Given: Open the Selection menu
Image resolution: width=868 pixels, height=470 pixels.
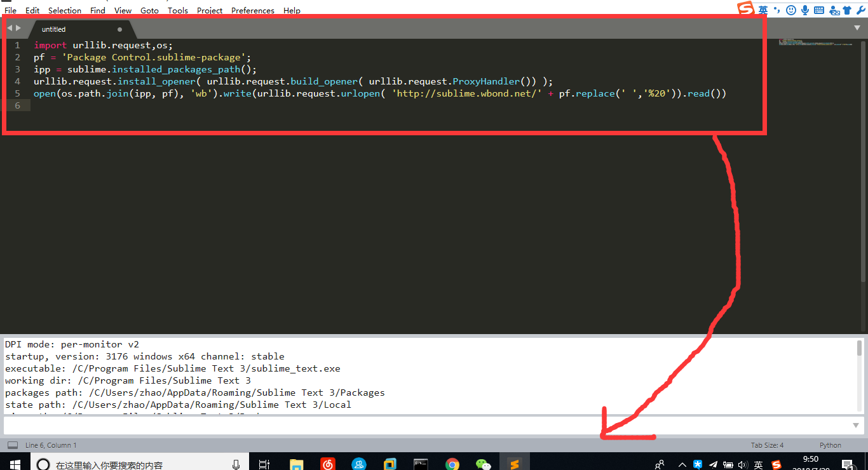Looking at the screenshot, I should 65,10.
